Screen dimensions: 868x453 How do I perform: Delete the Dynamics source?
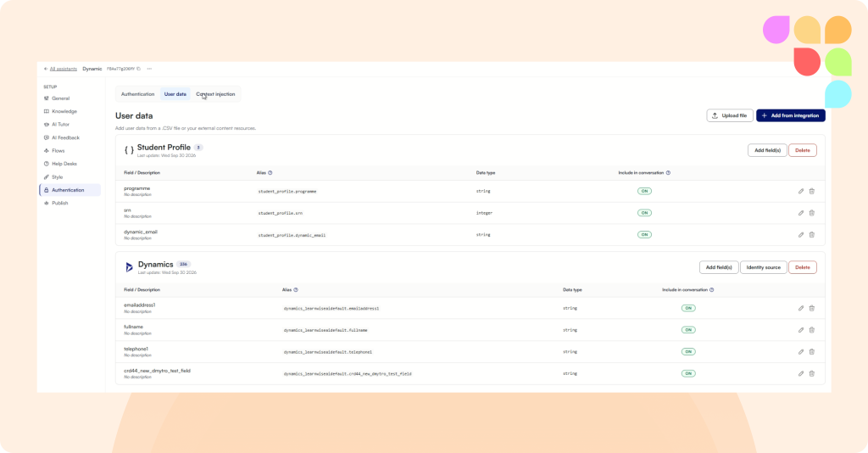pos(802,267)
